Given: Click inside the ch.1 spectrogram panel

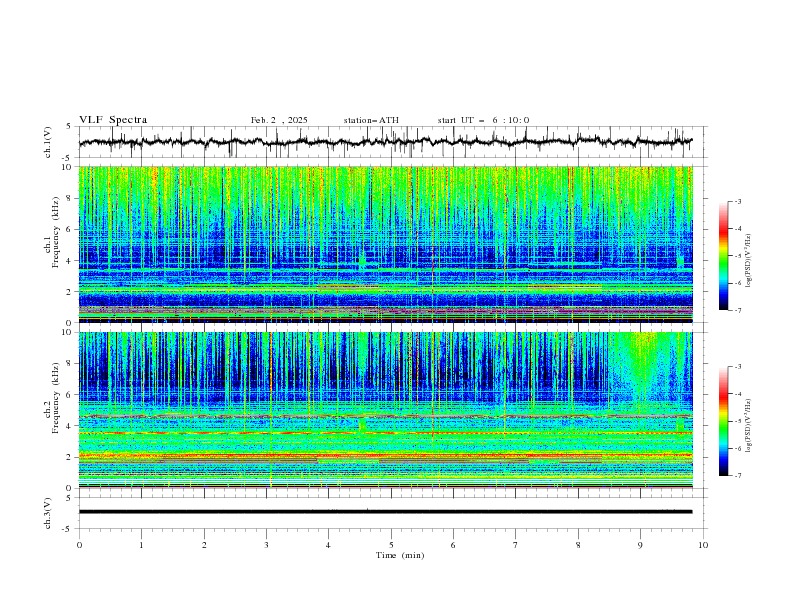Looking at the screenshot, I should pyautogui.click(x=385, y=244).
